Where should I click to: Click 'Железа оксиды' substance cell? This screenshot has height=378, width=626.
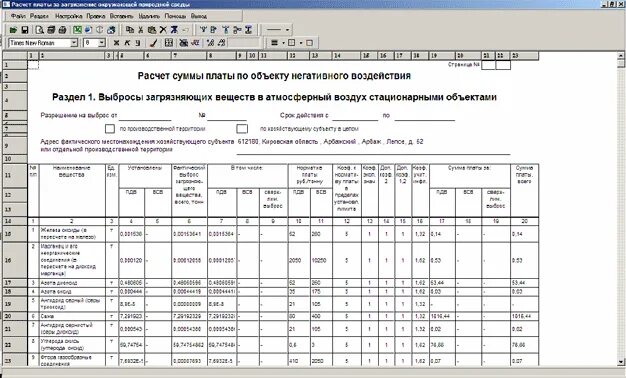tap(72, 234)
